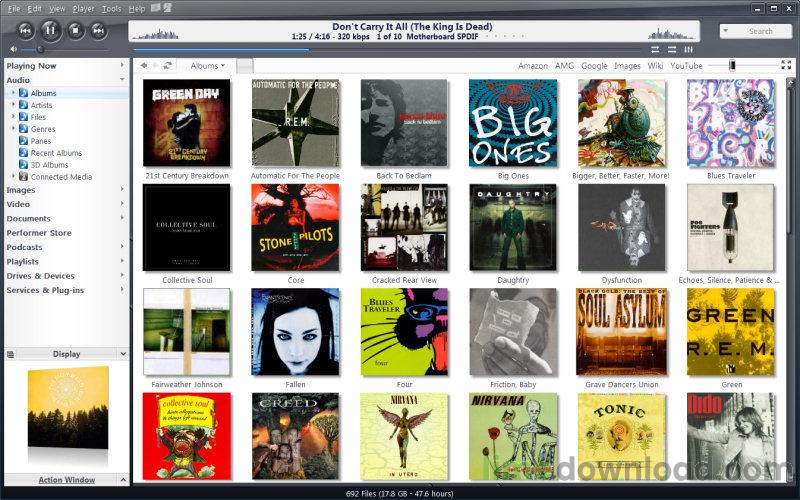Expand the Artists tree node

13,105
